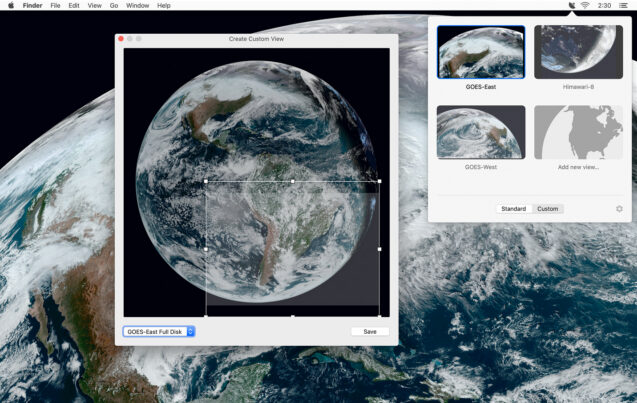Click the top-right crop selection handle

click(x=379, y=181)
